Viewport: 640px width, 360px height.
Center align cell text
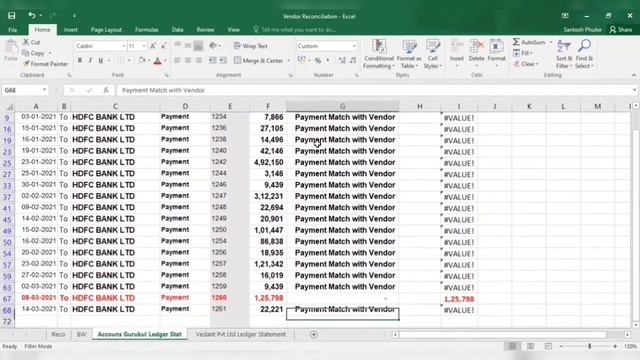(188, 60)
